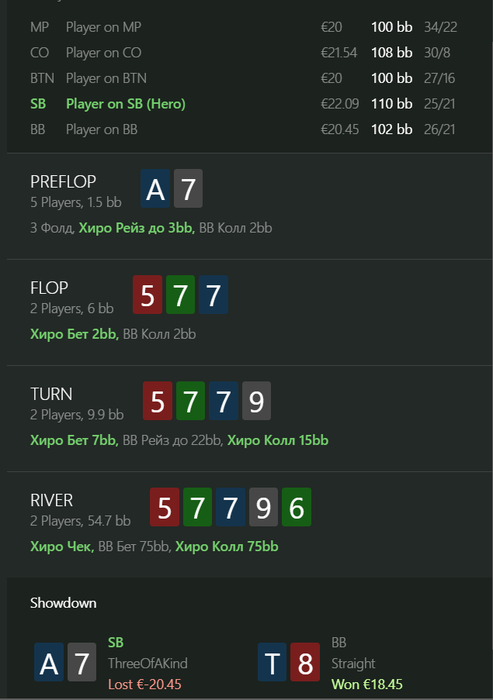Select the red 5 card on the FLOP
This screenshot has width=493, height=700.
point(147,295)
